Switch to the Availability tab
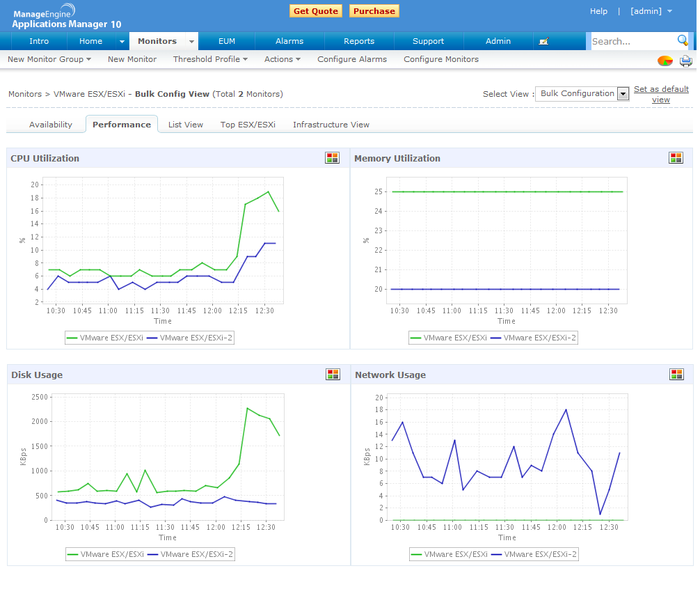This screenshot has width=700, height=605. (51, 125)
